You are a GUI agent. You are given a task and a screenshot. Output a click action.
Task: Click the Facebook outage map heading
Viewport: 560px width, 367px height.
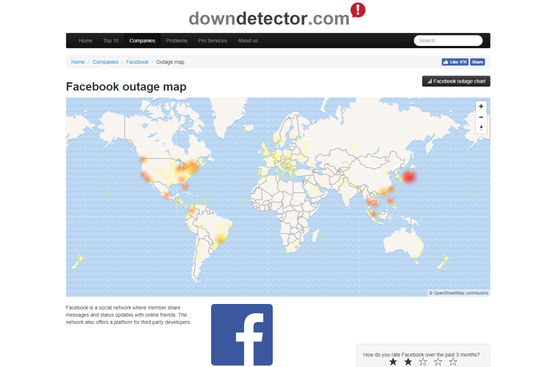(x=126, y=86)
